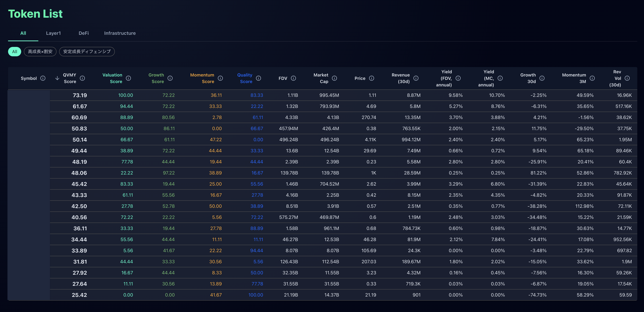Switch to the Layer1 tab
The width and height of the screenshot is (644, 312).
pyautogui.click(x=53, y=33)
